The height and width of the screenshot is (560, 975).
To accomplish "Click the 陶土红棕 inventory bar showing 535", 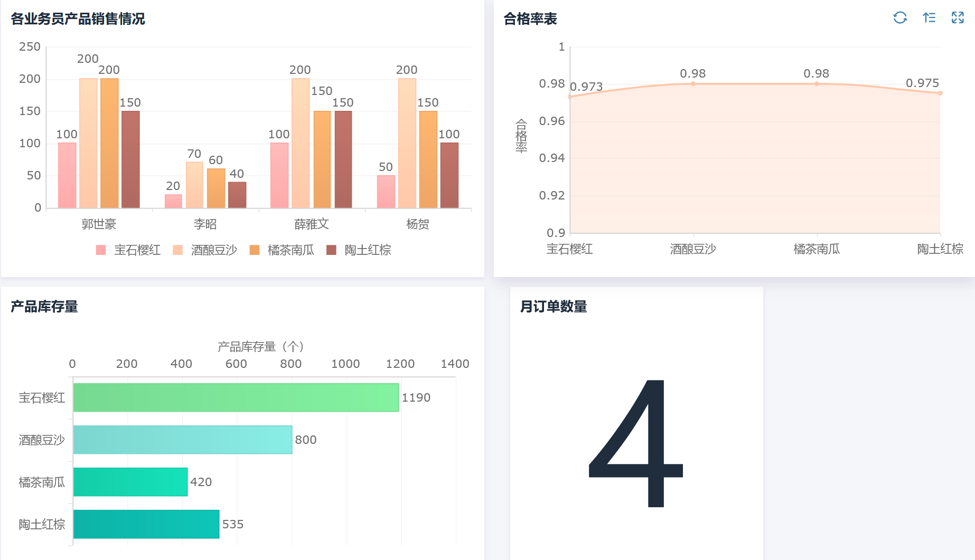I will pos(146,524).
